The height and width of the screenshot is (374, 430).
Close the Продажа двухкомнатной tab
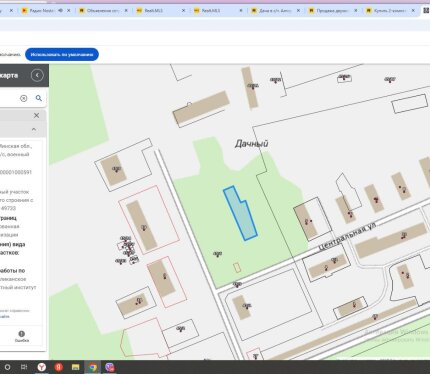click(x=356, y=11)
